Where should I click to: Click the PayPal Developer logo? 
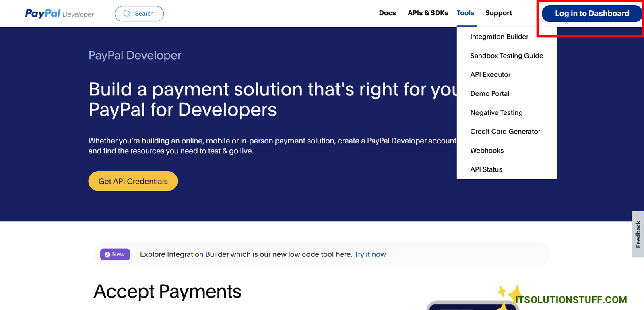pos(60,14)
